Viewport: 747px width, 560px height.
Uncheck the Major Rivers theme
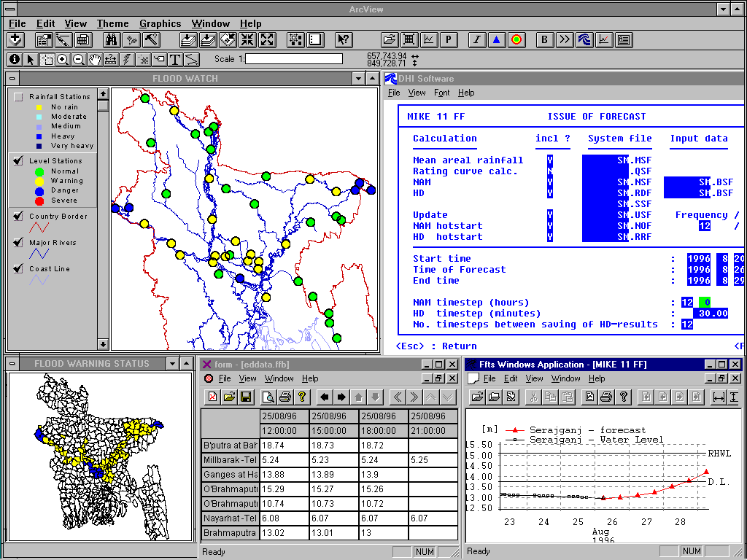pyautogui.click(x=18, y=242)
